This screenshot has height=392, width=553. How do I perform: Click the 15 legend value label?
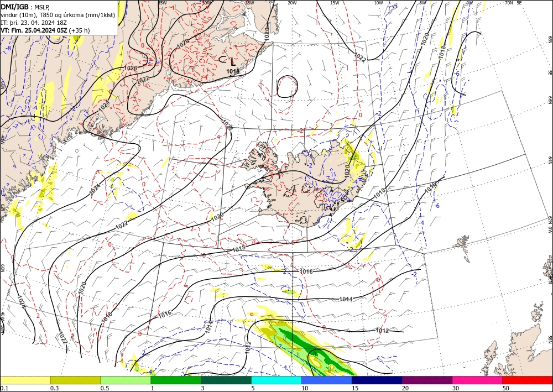click(x=355, y=388)
